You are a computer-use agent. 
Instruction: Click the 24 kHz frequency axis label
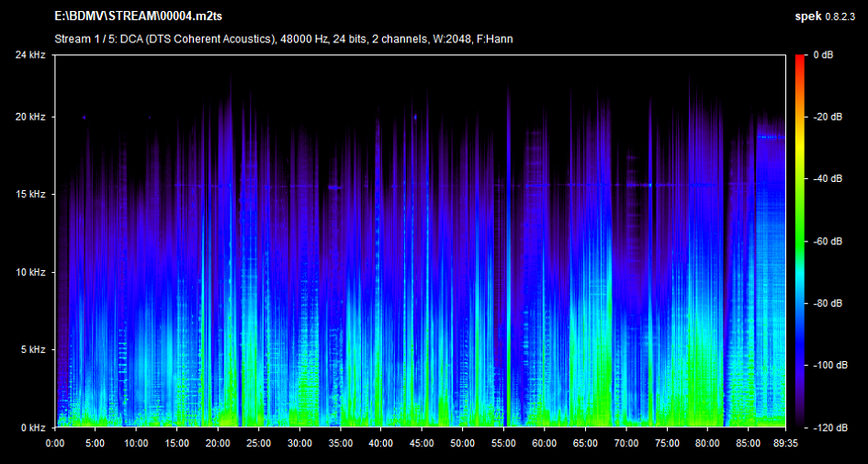tap(30, 55)
